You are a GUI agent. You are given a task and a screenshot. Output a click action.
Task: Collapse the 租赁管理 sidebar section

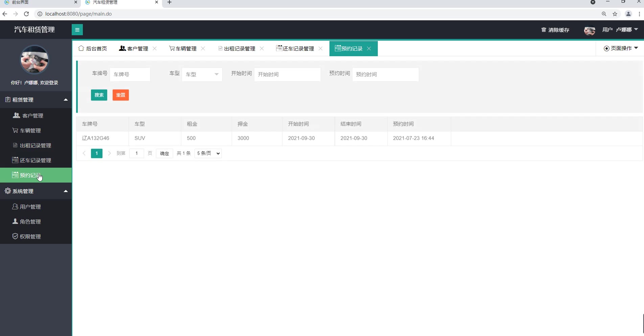click(36, 100)
